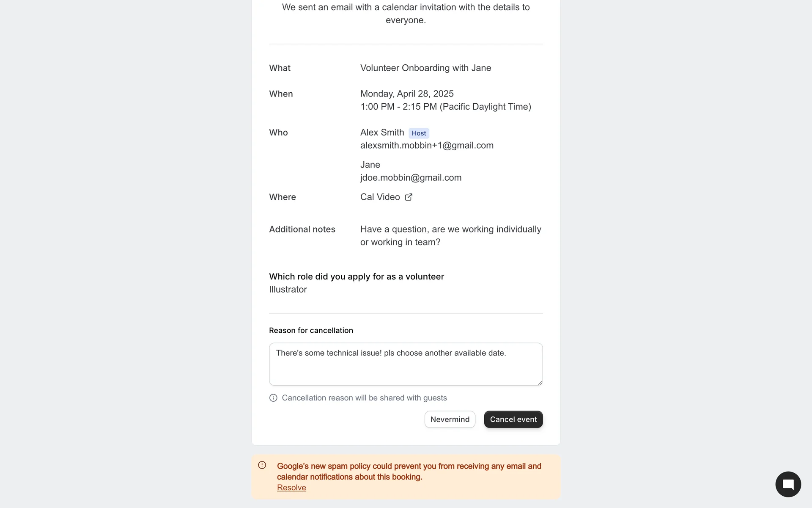This screenshot has height=508, width=812.
Task: Click the alexsmith.mobbin+1@gmail.com email address
Action: (427, 146)
